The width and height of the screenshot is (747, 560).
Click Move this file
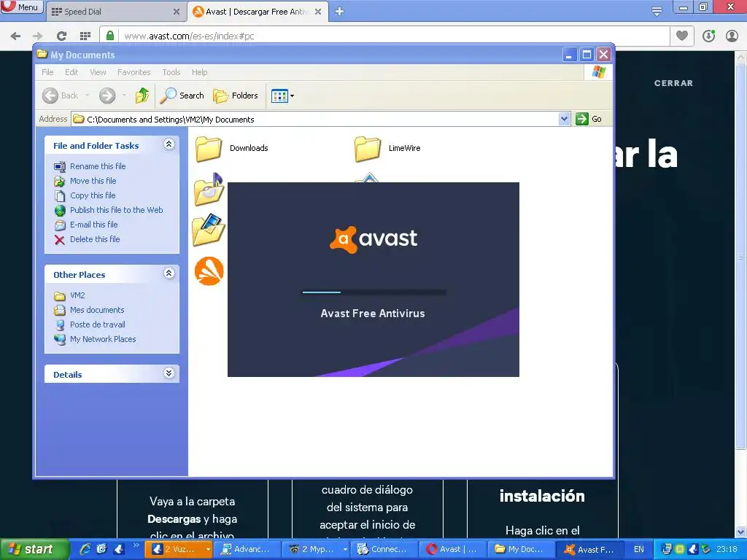(x=93, y=181)
